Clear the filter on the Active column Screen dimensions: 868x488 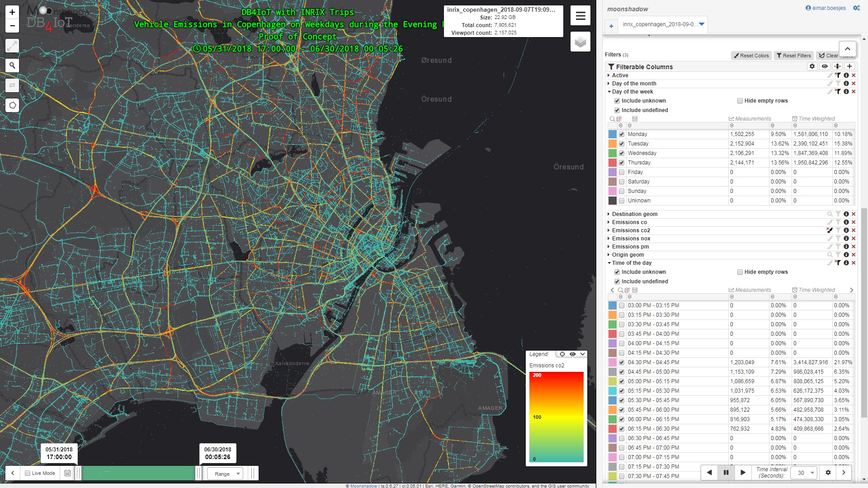(838, 75)
